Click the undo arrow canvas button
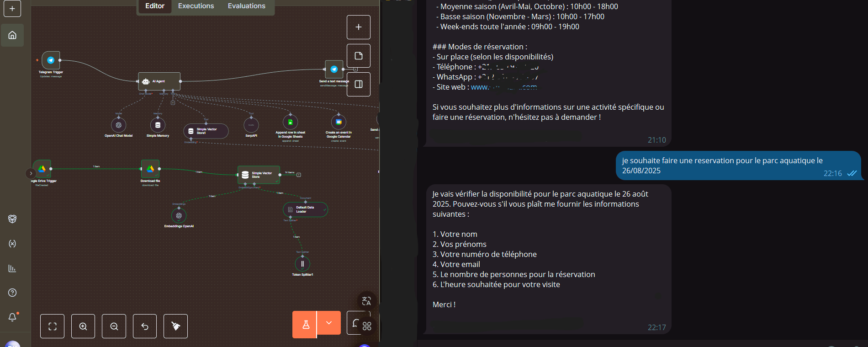The image size is (868, 347). (145, 326)
